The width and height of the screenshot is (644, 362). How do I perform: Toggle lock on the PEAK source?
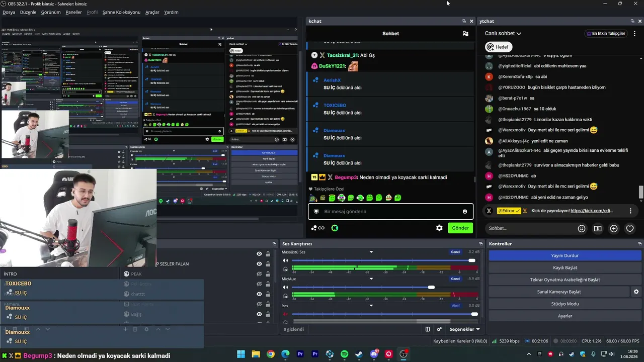[x=268, y=274]
